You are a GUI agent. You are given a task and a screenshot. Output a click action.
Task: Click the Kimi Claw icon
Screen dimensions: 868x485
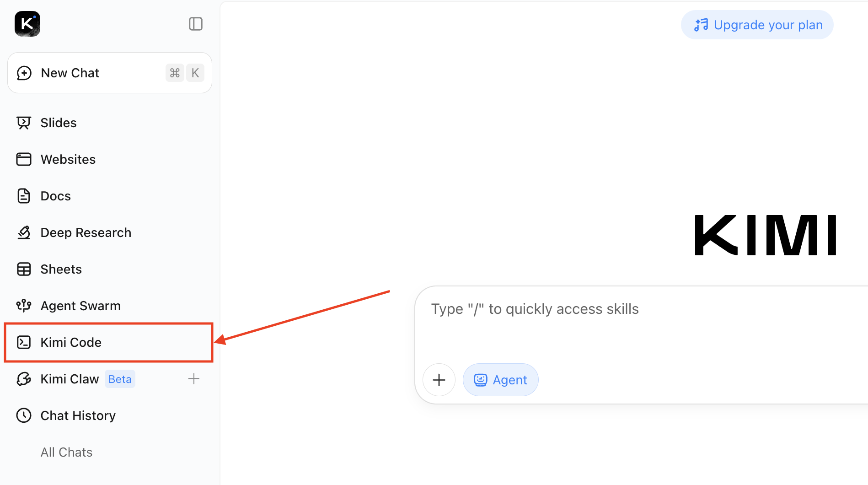pyautogui.click(x=24, y=379)
